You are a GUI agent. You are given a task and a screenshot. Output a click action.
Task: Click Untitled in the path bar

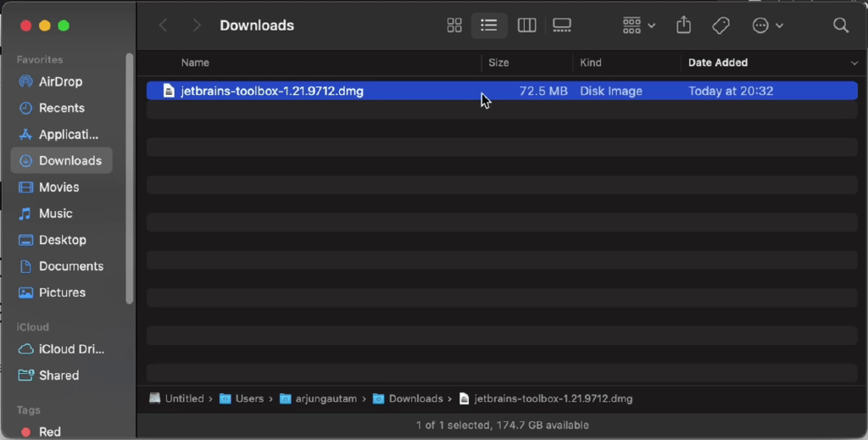pyautogui.click(x=176, y=398)
